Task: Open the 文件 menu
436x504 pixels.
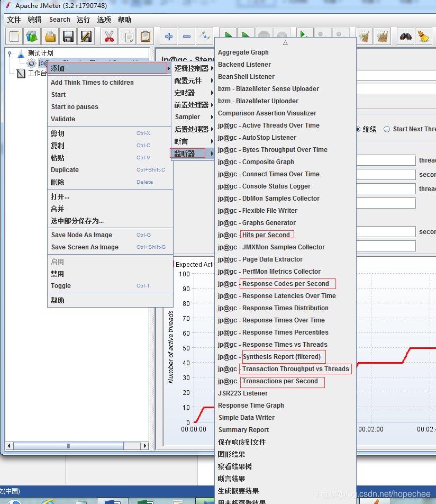Action: (x=14, y=20)
